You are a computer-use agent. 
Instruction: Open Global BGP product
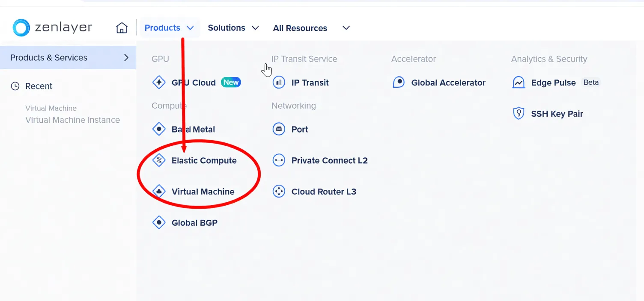pos(194,223)
